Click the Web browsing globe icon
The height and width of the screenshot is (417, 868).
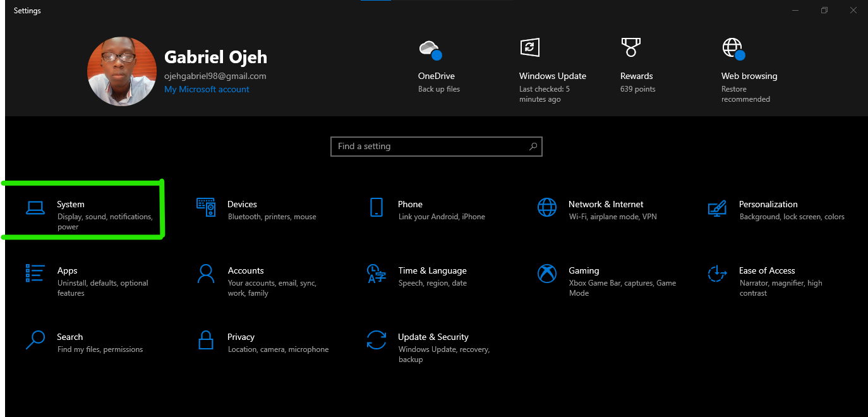pyautogui.click(x=732, y=48)
